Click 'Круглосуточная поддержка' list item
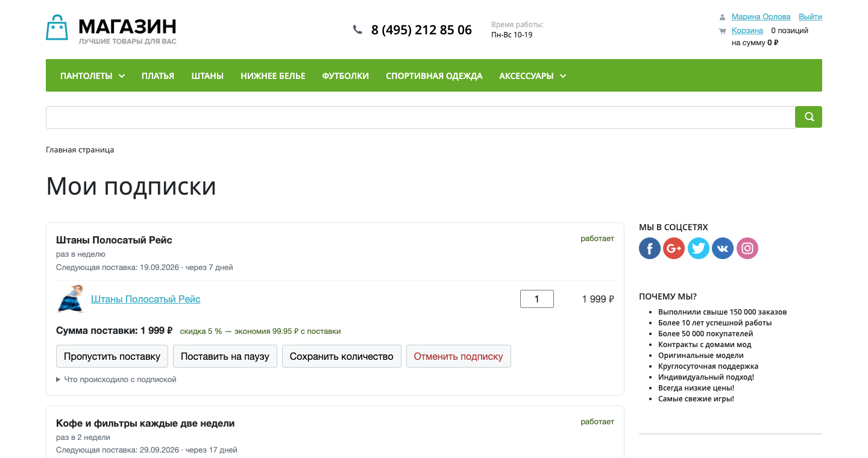Screen dimensions: 868x458 pyautogui.click(x=708, y=366)
